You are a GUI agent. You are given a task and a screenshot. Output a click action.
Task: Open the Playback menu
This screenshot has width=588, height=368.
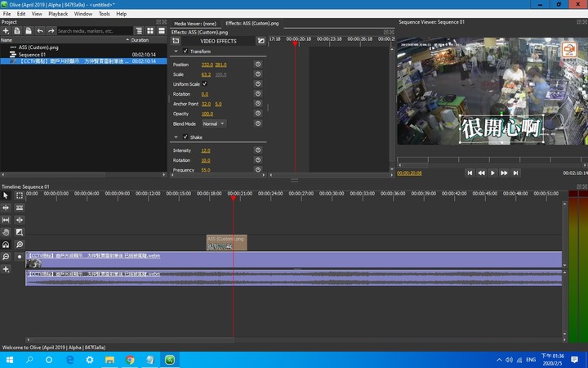58,14
